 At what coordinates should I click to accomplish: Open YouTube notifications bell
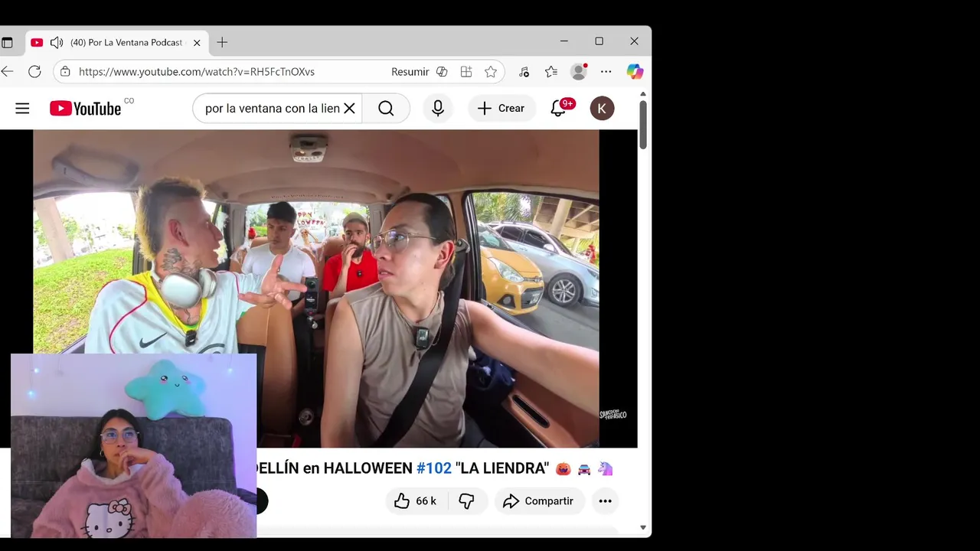point(558,109)
